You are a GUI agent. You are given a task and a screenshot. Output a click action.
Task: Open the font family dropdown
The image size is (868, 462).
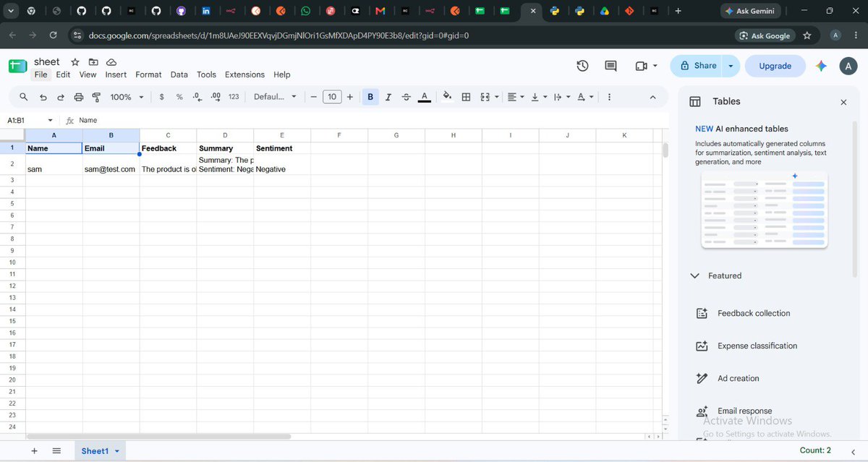pos(275,97)
